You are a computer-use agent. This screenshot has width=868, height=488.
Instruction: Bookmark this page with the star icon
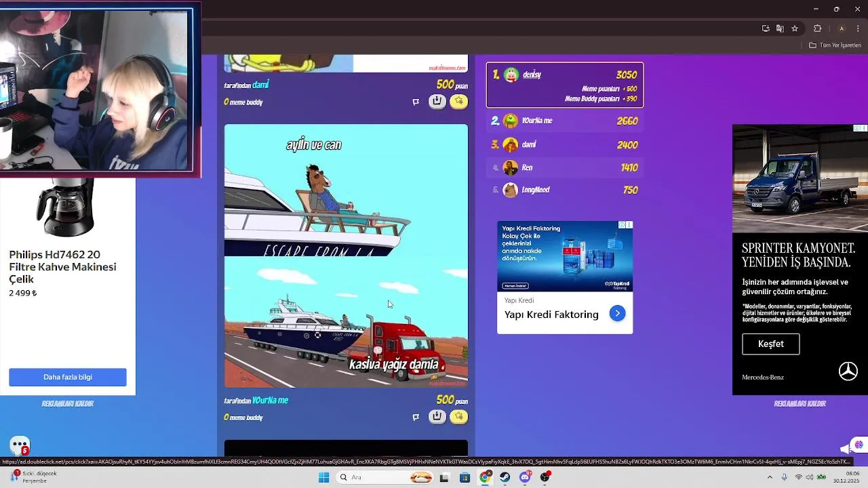pos(795,28)
